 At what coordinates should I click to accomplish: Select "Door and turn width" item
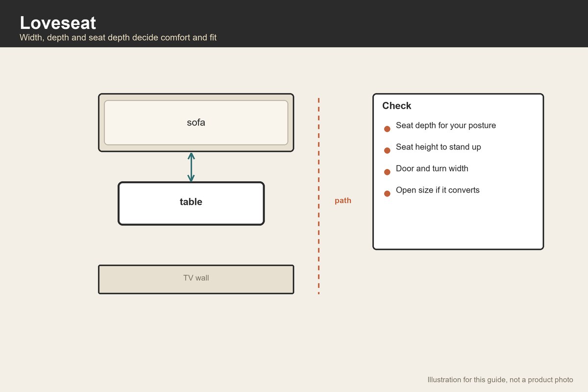432,169
